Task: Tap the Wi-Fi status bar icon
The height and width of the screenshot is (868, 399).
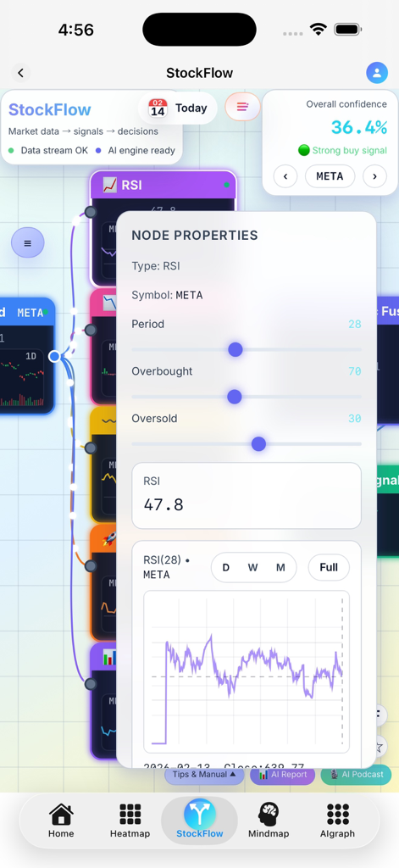Action: click(x=319, y=30)
